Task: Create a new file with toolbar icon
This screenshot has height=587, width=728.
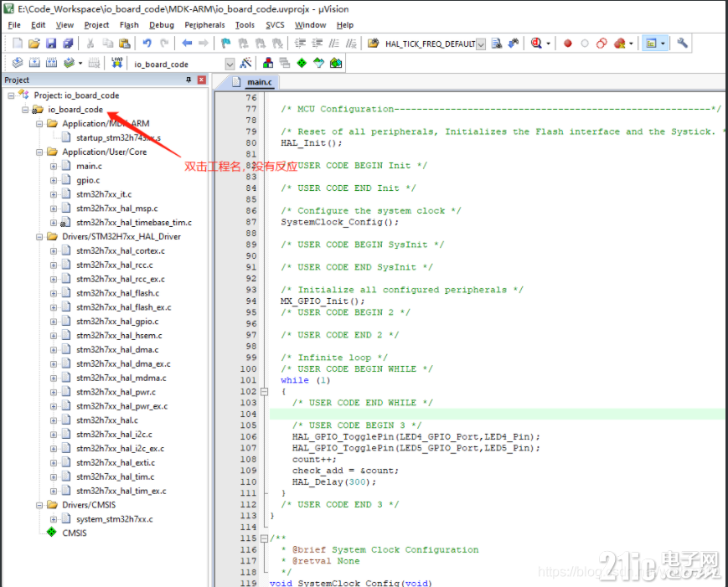Action: tap(18, 44)
